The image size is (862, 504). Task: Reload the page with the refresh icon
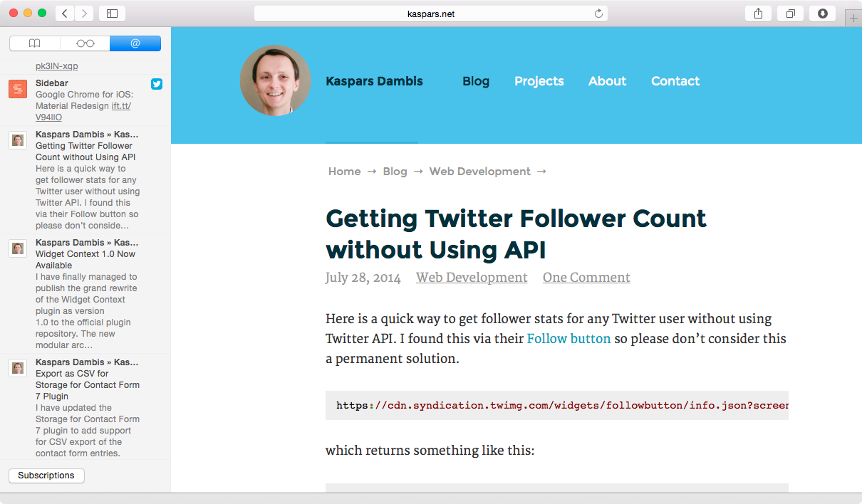click(598, 14)
